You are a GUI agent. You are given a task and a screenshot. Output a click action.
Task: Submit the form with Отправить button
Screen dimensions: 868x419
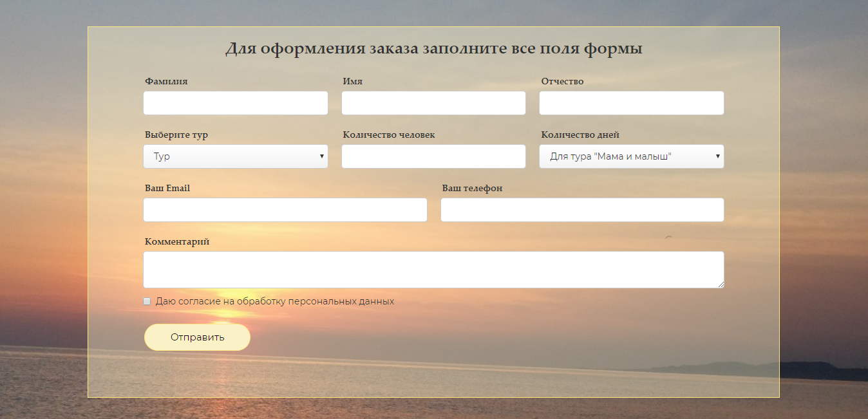(197, 337)
